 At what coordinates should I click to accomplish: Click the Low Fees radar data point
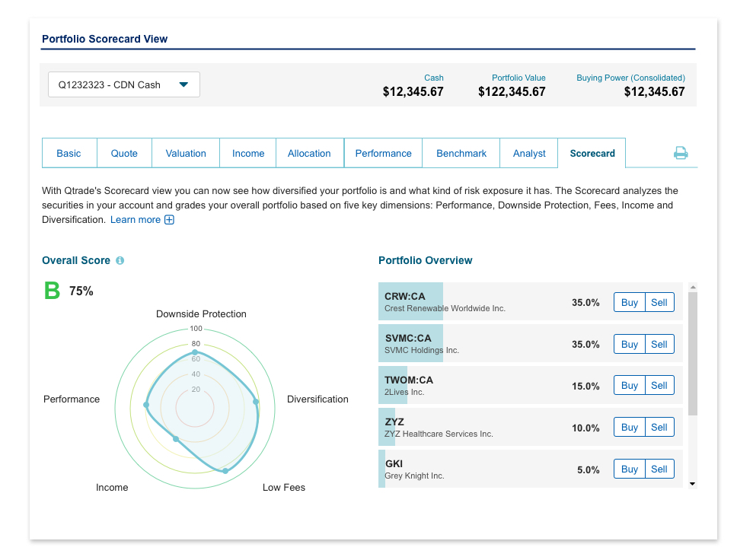[225, 471]
